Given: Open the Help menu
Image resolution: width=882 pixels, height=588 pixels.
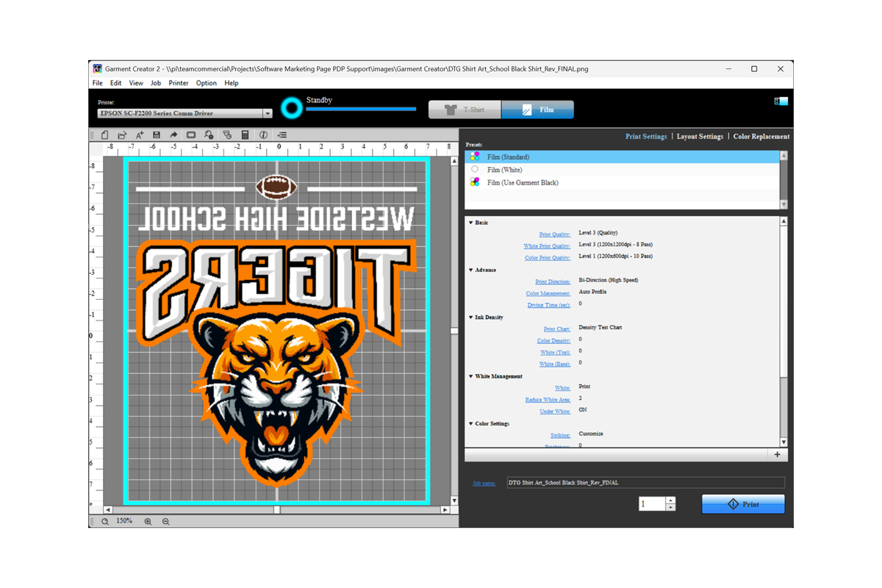Looking at the screenshot, I should (232, 83).
